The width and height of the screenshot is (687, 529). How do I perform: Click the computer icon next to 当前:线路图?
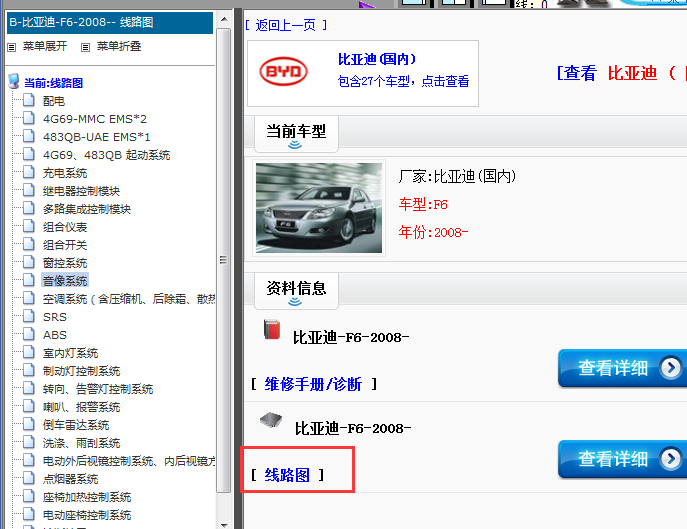(x=14, y=82)
